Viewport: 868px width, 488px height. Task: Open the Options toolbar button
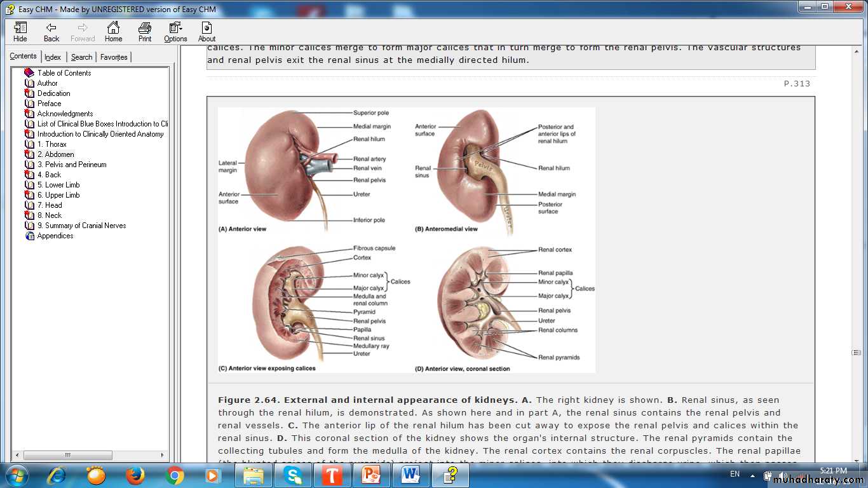point(175,32)
